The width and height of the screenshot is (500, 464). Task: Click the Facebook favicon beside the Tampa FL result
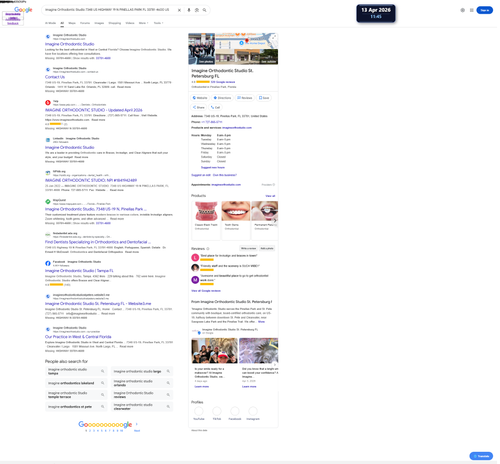[x=48, y=263]
